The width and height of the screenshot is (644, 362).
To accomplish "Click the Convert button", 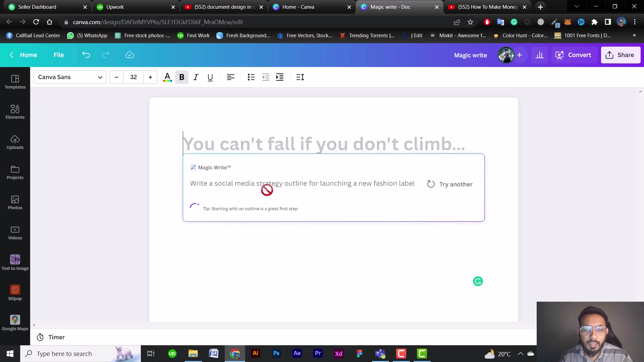I will coord(573,55).
